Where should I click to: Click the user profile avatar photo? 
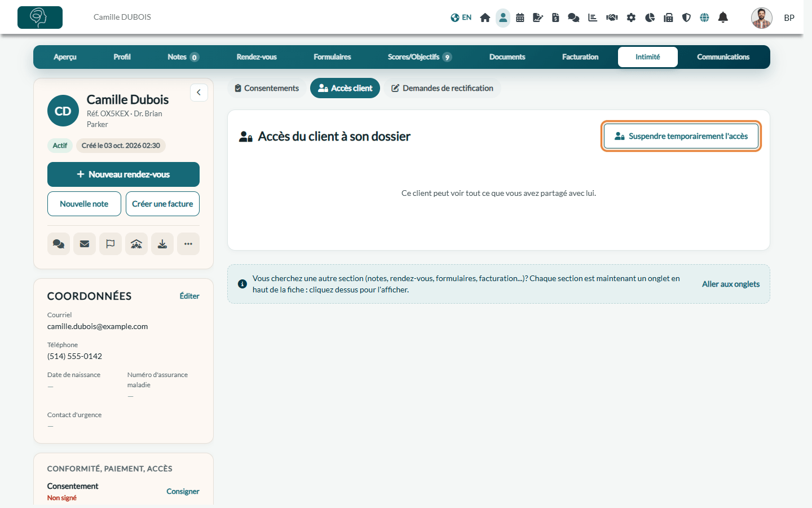coord(762,18)
